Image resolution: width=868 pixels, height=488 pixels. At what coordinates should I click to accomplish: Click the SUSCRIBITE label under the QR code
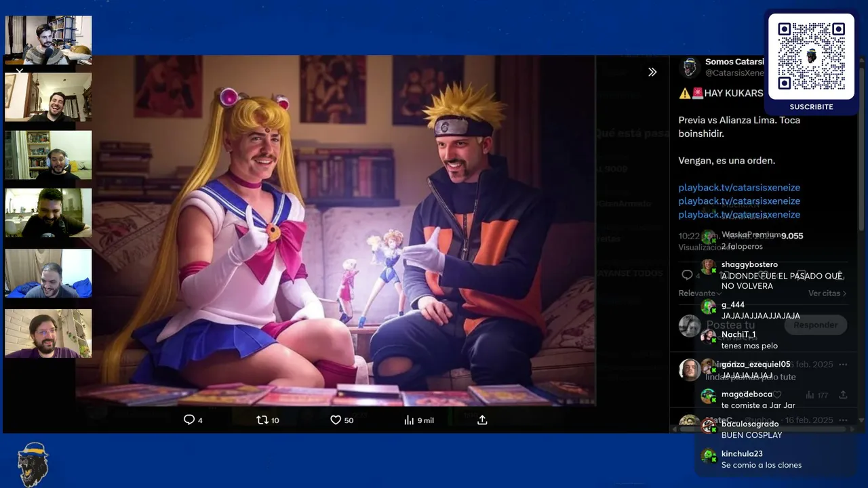[811, 107]
